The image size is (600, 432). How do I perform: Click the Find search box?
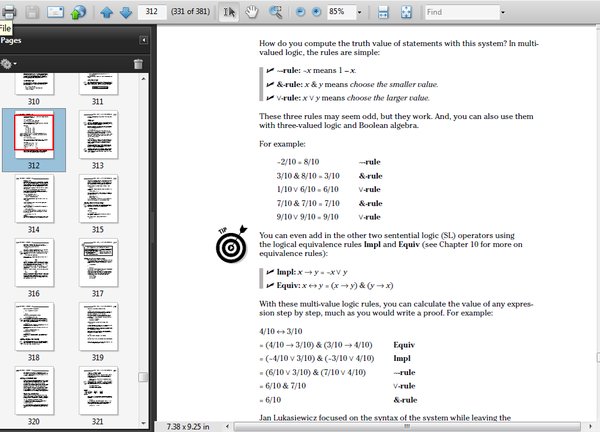[462, 12]
